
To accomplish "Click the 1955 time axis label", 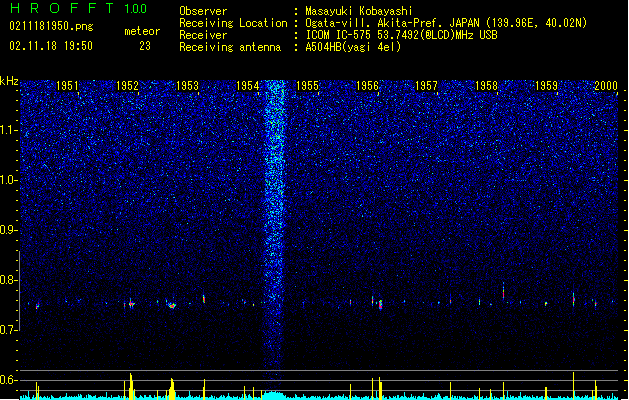I will pos(307,86).
